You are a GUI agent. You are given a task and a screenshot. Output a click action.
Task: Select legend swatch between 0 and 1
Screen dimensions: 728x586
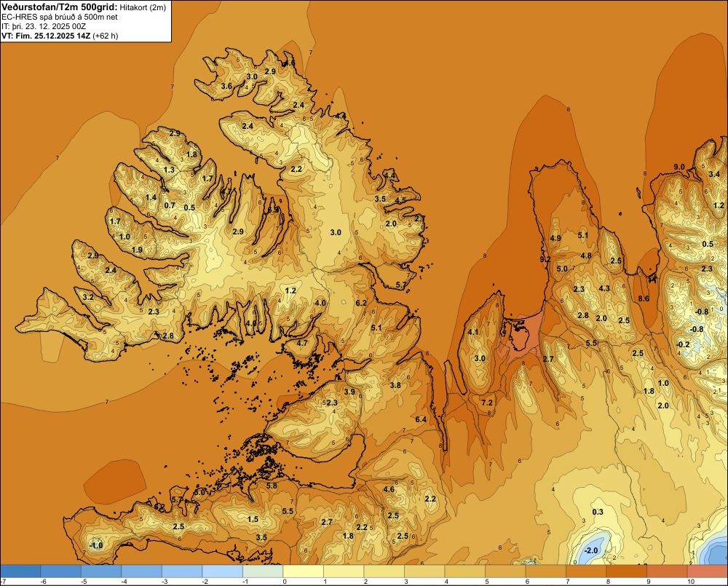click(x=303, y=571)
